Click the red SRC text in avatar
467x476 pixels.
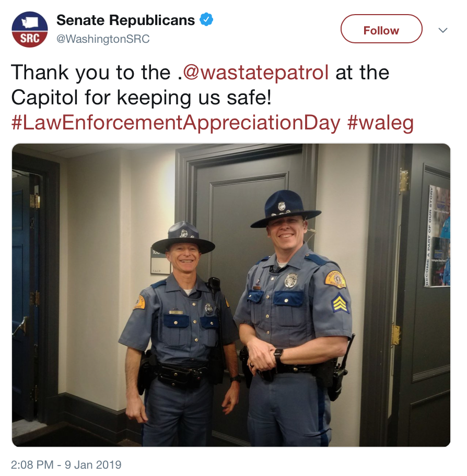tap(30, 39)
